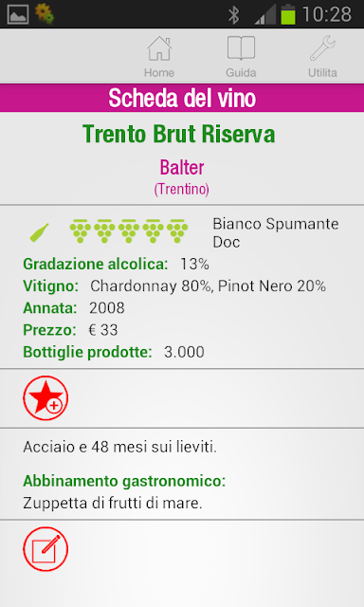Open the Guida book icon
Viewport: 364px width, 607px height.
point(241,48)
